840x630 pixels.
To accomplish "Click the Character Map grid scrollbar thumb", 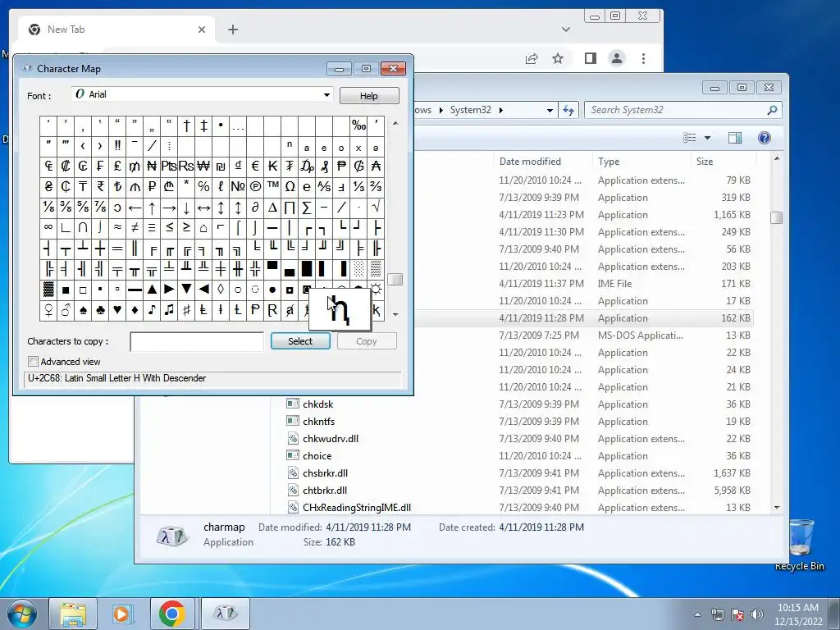I will (395, 279).
